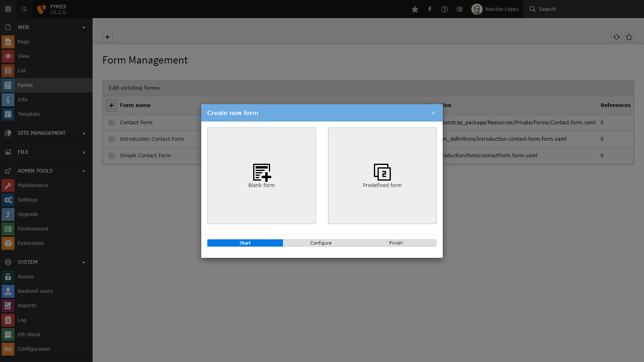Screen dimensions: 644x362
Task: Bookmark this view with the star icon
Action: click(629, 37)
